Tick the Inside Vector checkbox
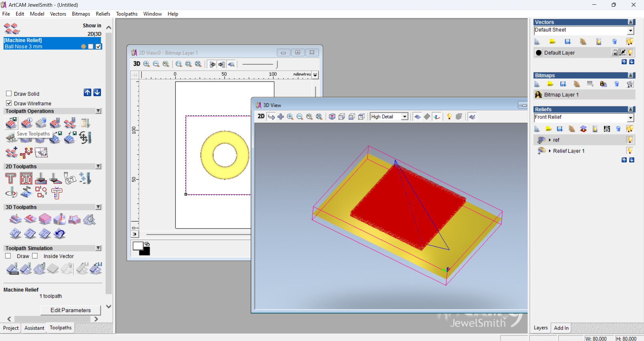The image size is (644, 341). pos(35,256)
